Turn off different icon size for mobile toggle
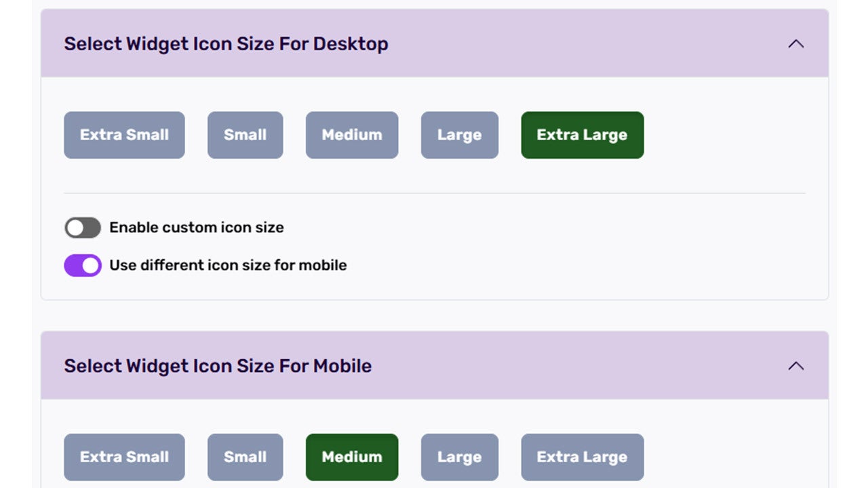This screenshot has width=868, height=488. (x=83, y=265)
